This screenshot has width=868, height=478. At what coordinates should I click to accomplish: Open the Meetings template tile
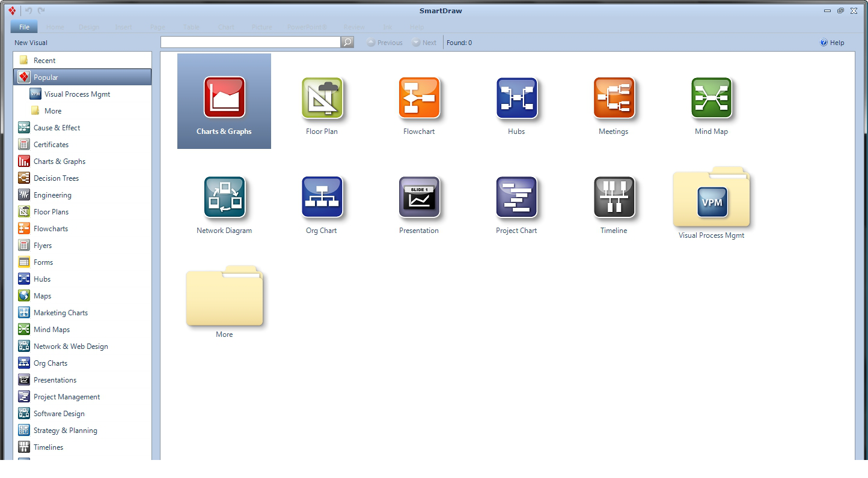tap(614, 105)
